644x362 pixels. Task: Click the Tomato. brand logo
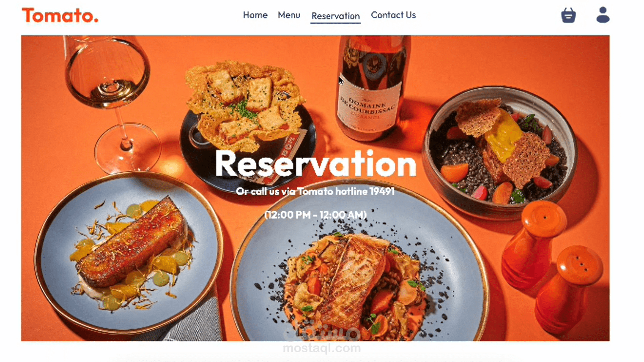point(60,16)
